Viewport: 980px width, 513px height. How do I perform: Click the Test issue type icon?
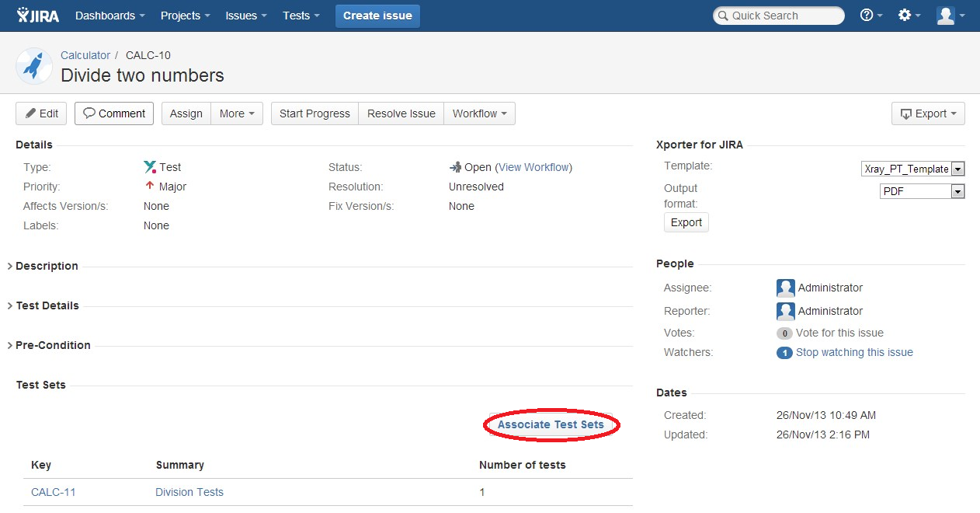click(150, 167)
